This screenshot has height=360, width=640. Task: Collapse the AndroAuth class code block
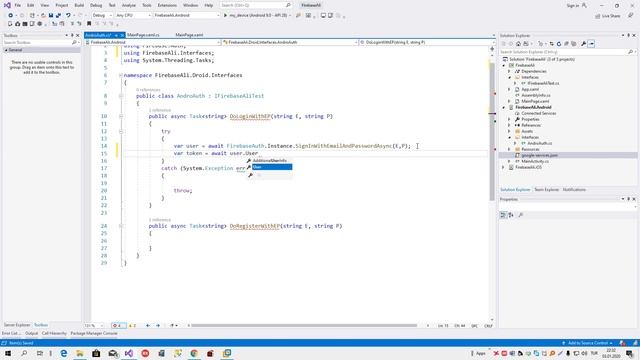[121, 96]
